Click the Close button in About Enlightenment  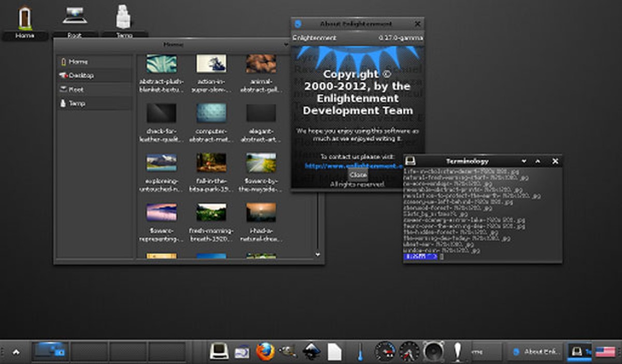coord(358,176)
